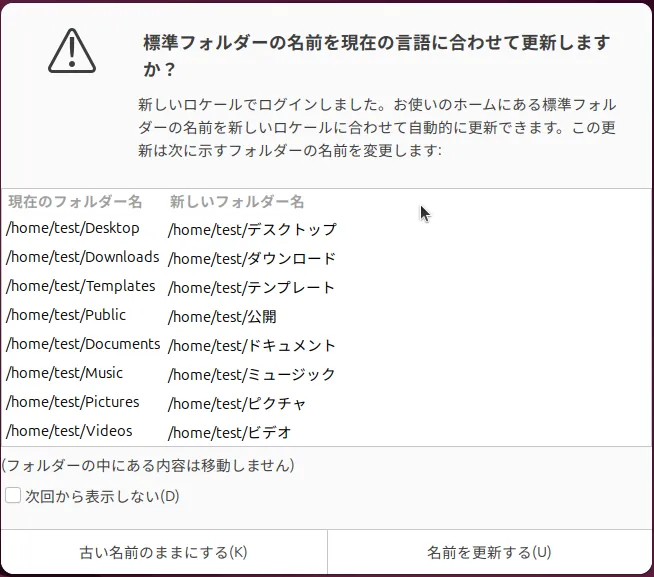
Task: Select the /home/test/Public entry
Action: (x=66, y=315)
